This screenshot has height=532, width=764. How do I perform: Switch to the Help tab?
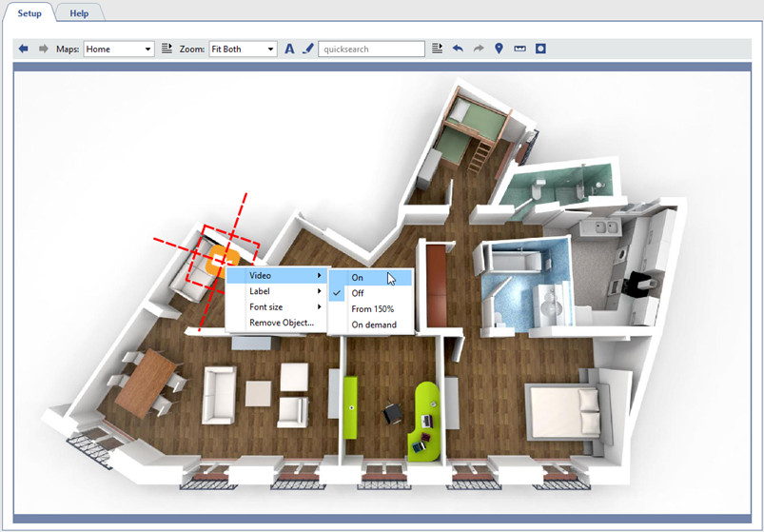(79, 13)
